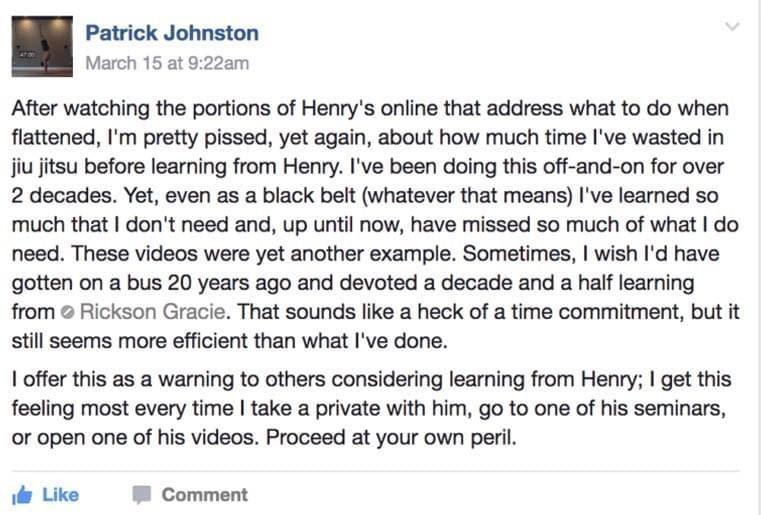
Task: Click the Like text label
Action: [60, 495]
